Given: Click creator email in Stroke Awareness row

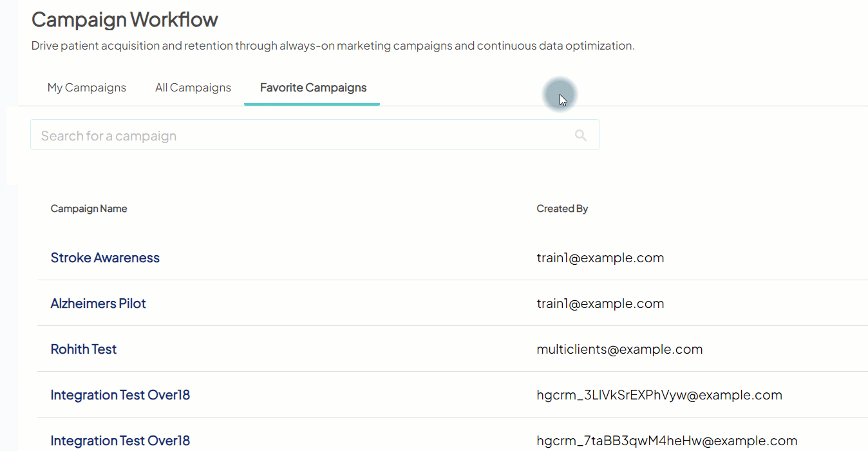Looking at the screenshot, I should [x=600, y=258].
